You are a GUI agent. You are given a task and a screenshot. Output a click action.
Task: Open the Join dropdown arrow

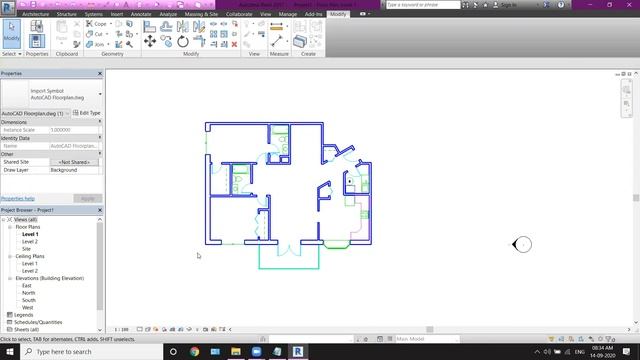coord(108,44)
